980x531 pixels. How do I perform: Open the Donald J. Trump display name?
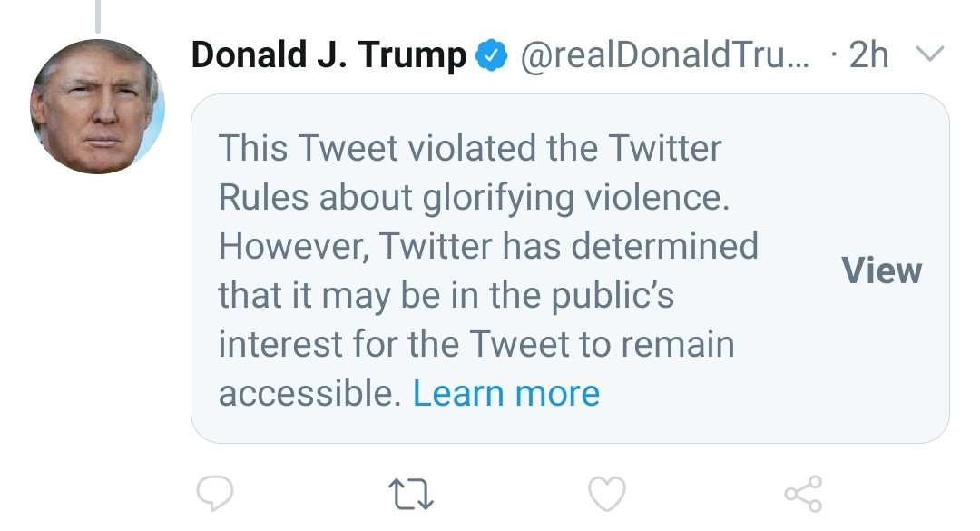[328, 55]
